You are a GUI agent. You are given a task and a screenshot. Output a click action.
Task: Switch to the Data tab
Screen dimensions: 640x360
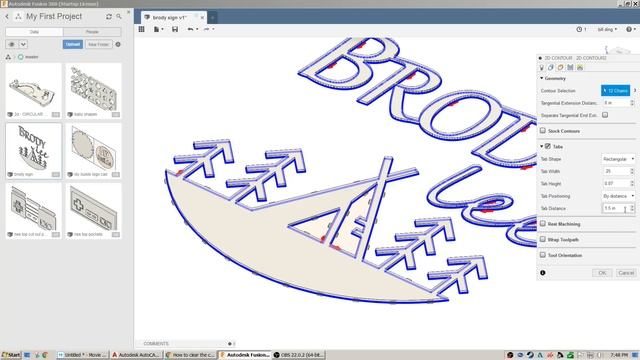tap(34, 32)
